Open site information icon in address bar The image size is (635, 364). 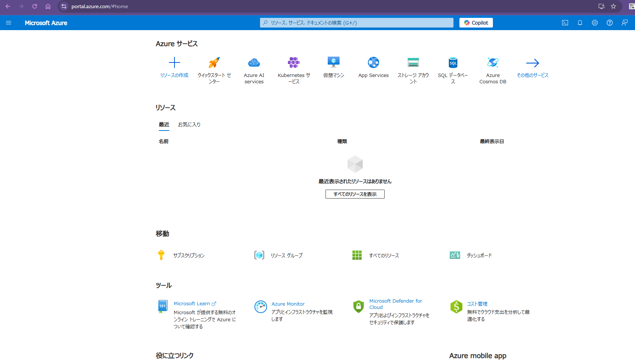64,6
